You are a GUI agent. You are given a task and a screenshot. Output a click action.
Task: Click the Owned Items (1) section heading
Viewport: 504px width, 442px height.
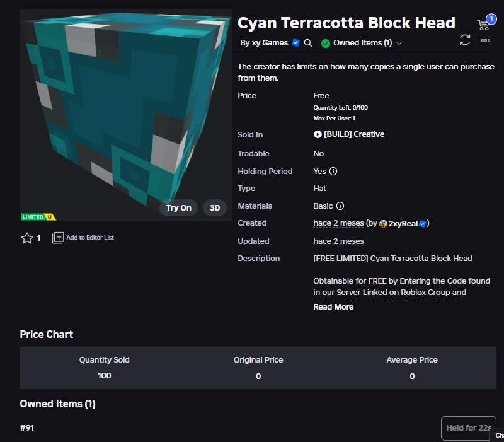57,404
